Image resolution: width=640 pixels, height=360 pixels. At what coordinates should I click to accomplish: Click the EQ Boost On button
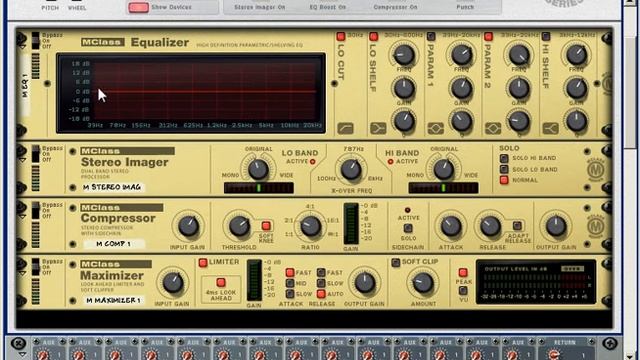(x=327, y=7)
